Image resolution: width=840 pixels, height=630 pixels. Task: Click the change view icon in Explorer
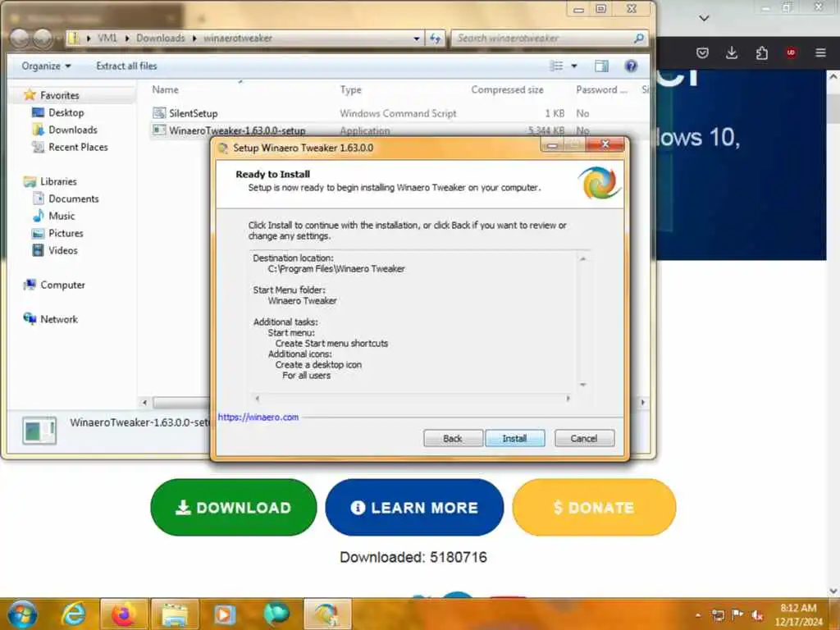click(557, 66)
